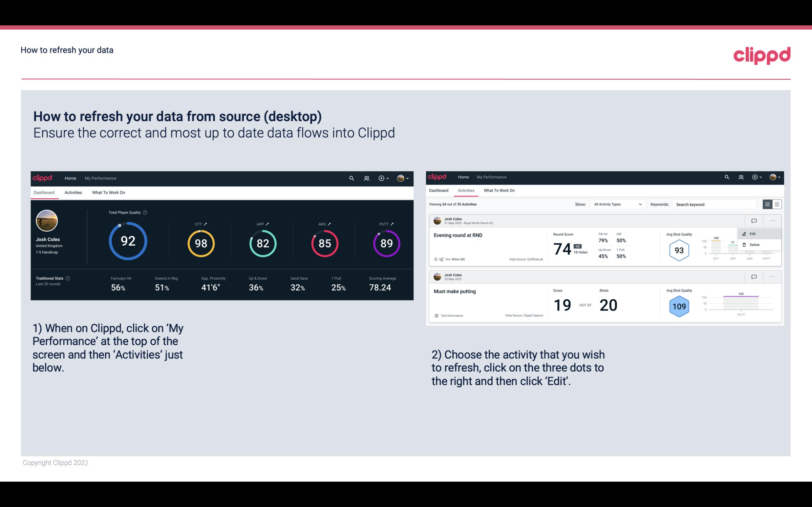Select the What To Work On tab
This screenshot has width=812, height=507.
click(x=108, y=192)
